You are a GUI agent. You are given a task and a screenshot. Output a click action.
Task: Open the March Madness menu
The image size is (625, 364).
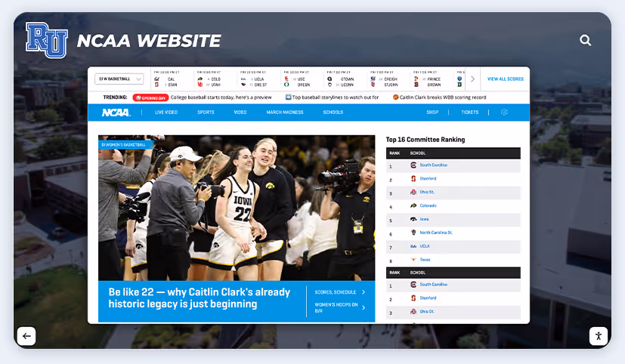point(285,113)
